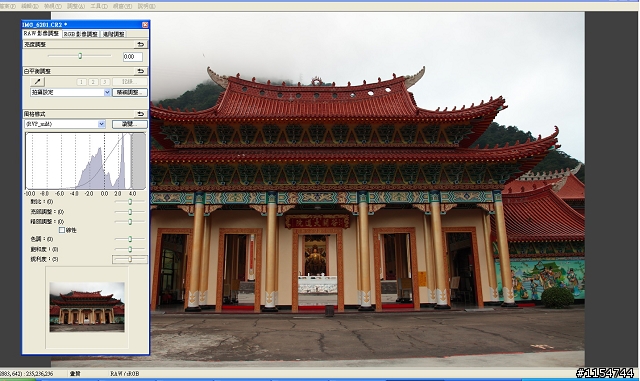This screenshot has height=381, width=640.
Task: Click the sharpness slider at the bottom
Action: 130,259
